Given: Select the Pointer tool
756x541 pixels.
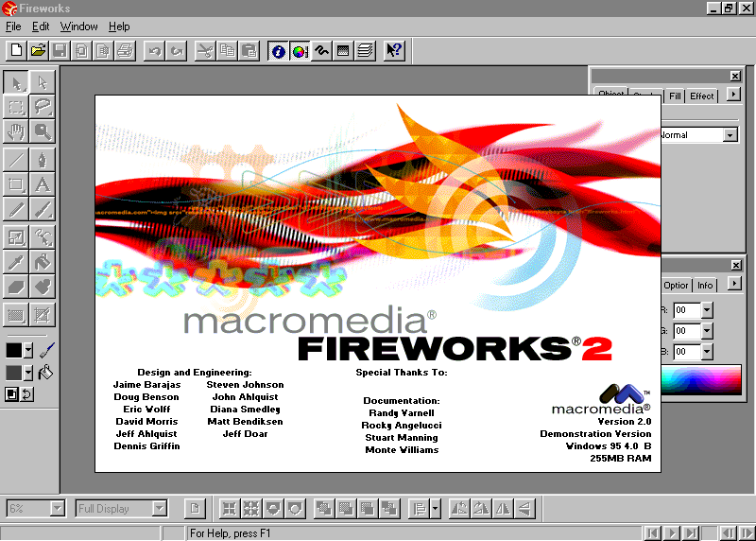Looking at the screenshot, I should (x=16, y=82).
